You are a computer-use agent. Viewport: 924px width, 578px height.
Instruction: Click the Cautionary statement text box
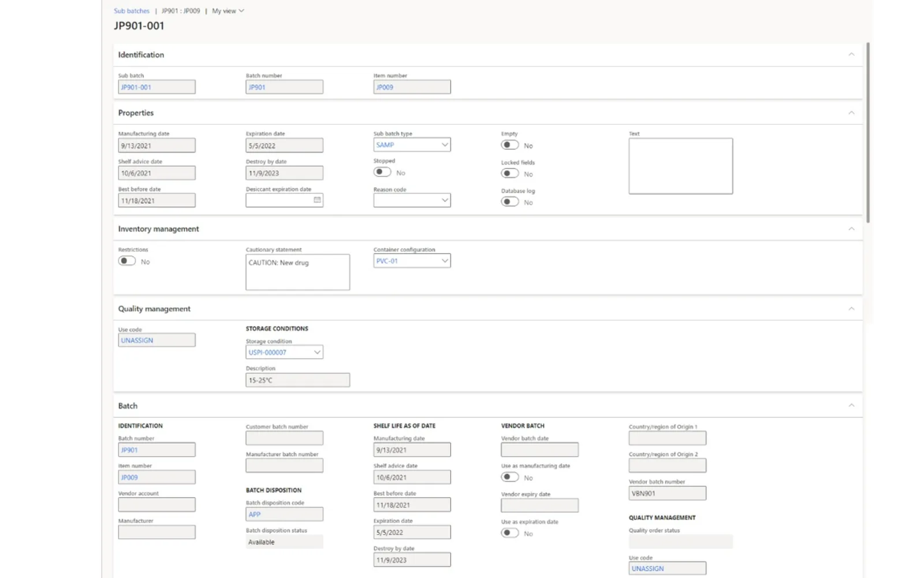(x=297, y=272)
